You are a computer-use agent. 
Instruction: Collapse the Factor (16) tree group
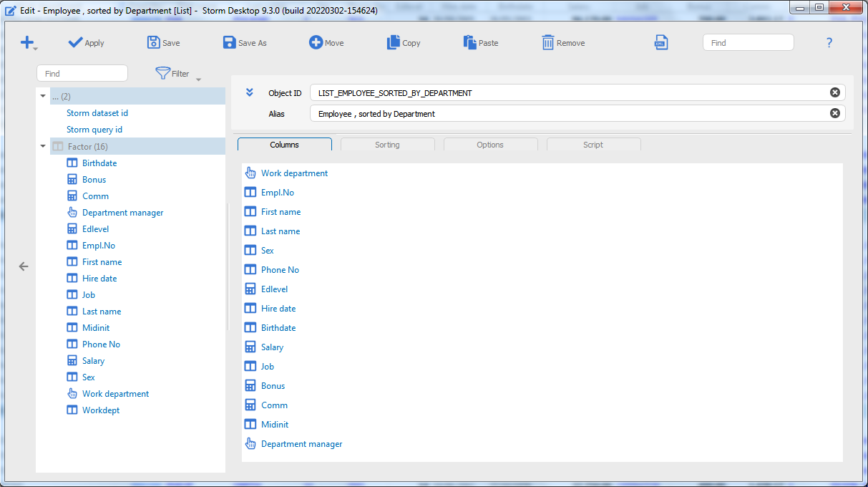(x=43, y=146)
